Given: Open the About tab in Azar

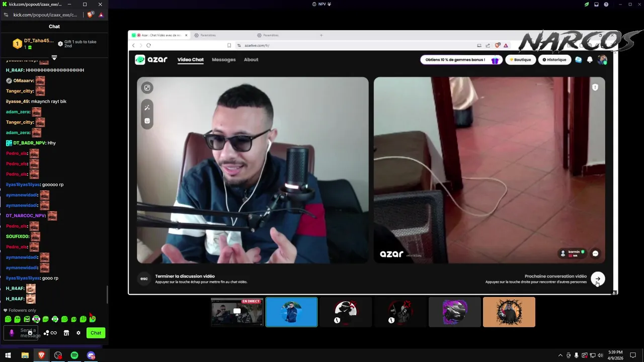Looking at the screenshot, I should pos(251,59).
